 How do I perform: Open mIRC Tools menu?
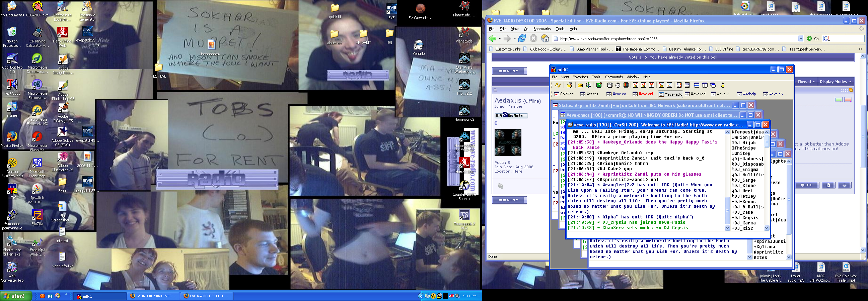point(596,77)
